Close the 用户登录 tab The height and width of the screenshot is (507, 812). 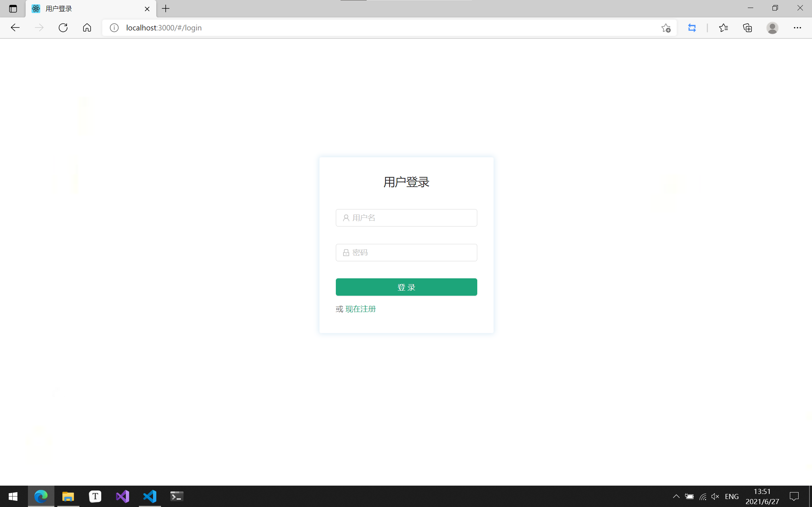point(147,9)
